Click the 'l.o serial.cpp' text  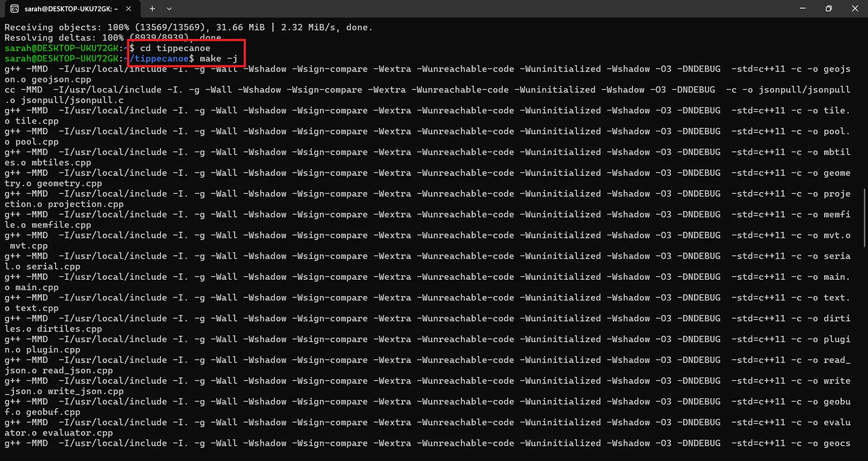42,267
